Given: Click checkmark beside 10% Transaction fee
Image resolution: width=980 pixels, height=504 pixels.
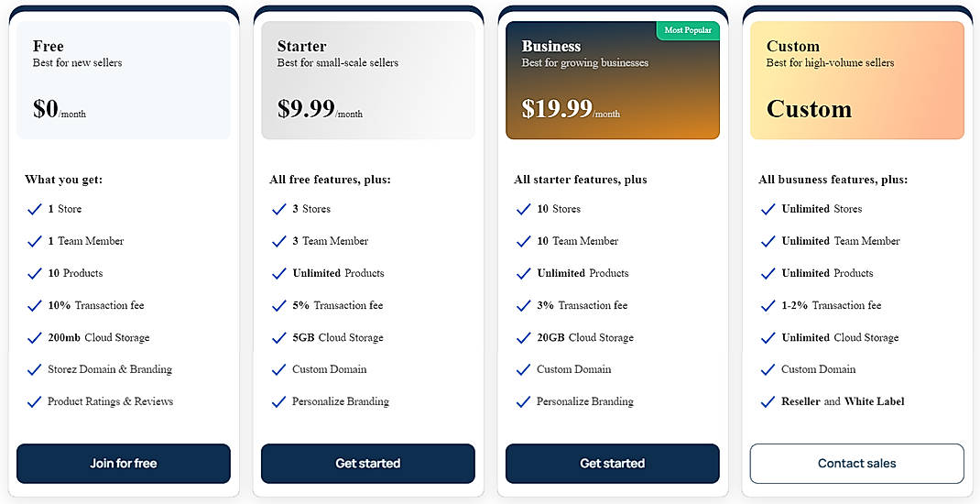Looking at the screenshot, I should click(34, 305).
